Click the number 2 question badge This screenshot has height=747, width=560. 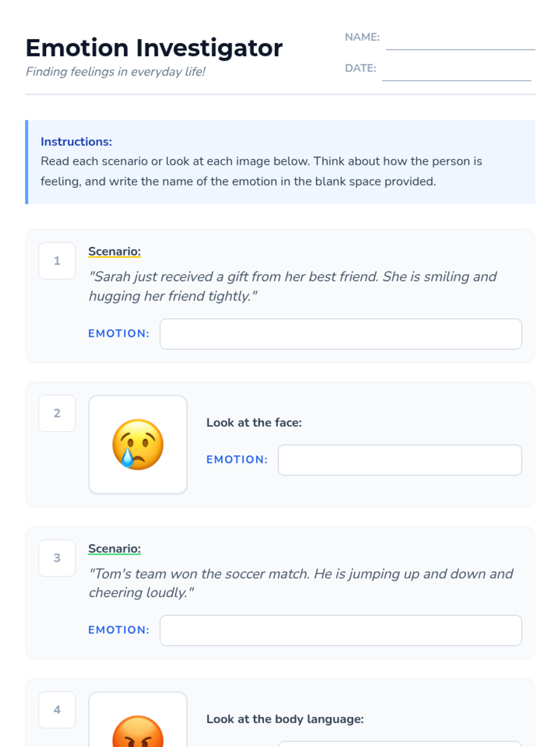57,413
